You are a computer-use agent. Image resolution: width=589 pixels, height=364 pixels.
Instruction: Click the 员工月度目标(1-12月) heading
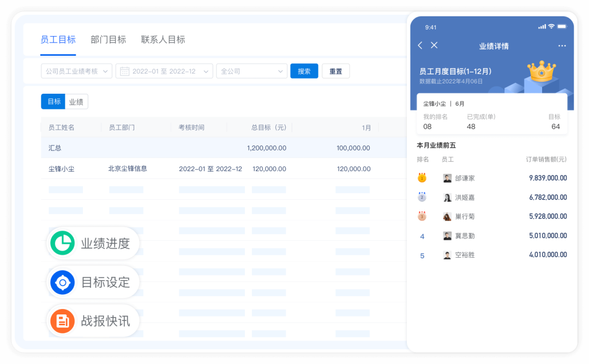(x=455, y=71)
